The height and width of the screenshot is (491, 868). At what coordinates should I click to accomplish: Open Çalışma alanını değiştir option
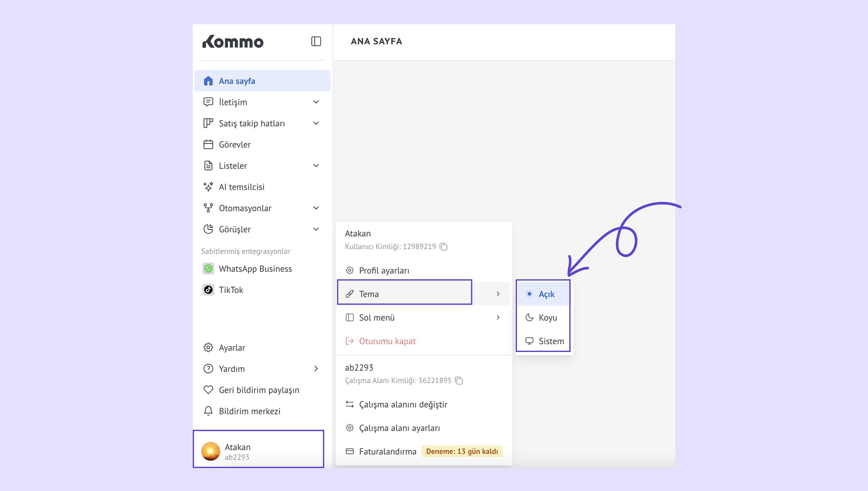click(x=403, y=404)
